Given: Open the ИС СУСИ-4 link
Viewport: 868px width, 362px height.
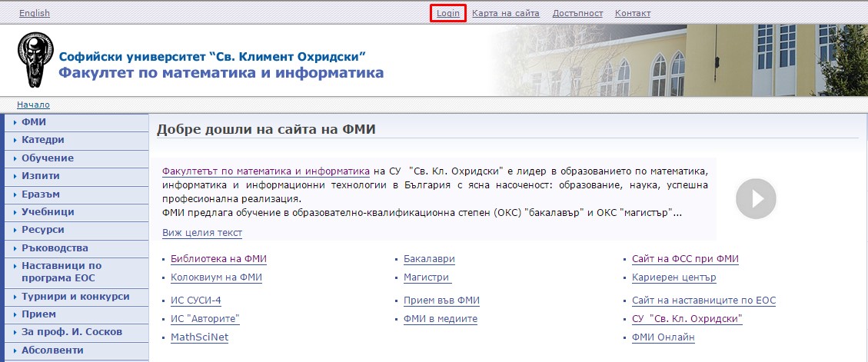Looking at the screenshot, I should pyautogui.click(x=196, y=301).
